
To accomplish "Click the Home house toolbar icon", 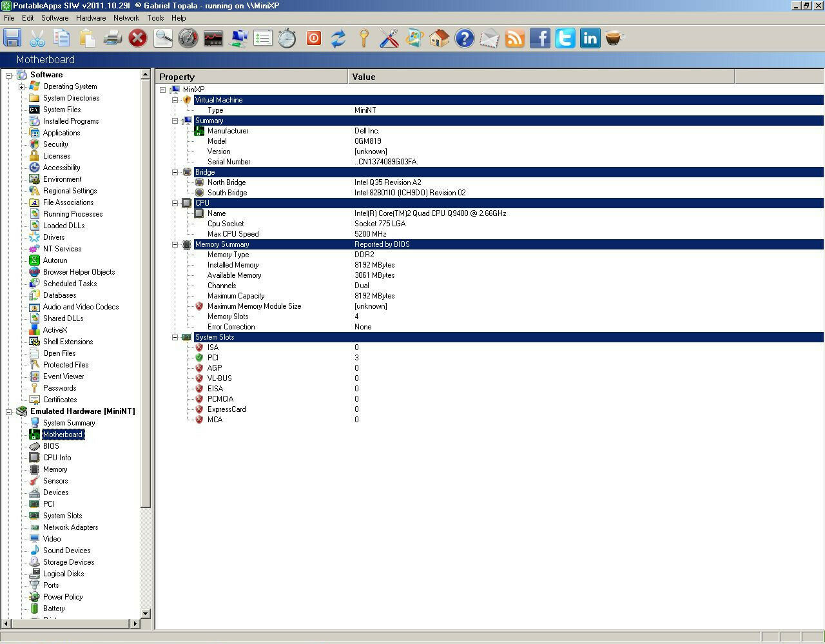I will (x=439, y=38).
